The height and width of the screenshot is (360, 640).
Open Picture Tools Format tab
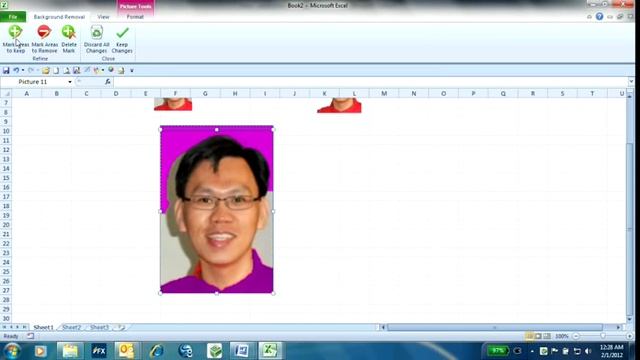pos(135,17)
